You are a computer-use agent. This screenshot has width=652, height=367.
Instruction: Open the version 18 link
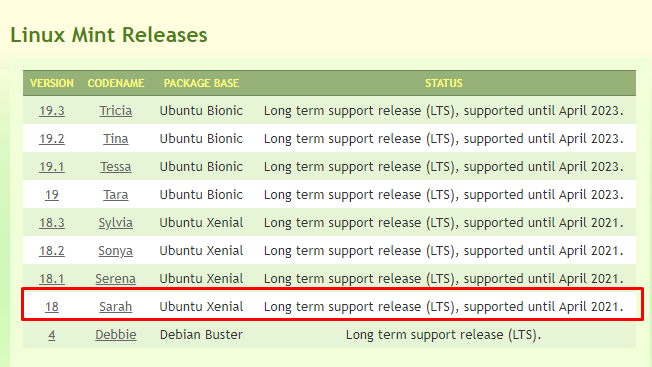tap(52, 307)
